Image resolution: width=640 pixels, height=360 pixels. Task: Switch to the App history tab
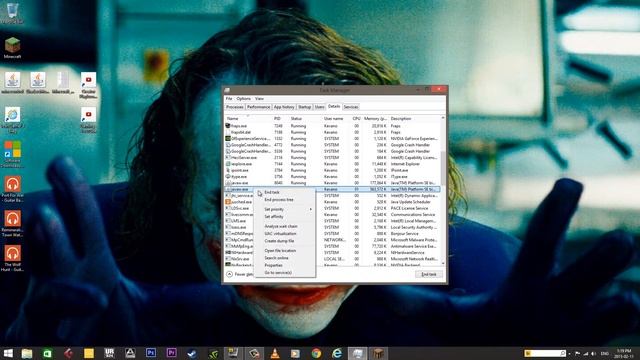tap(284, 107)
